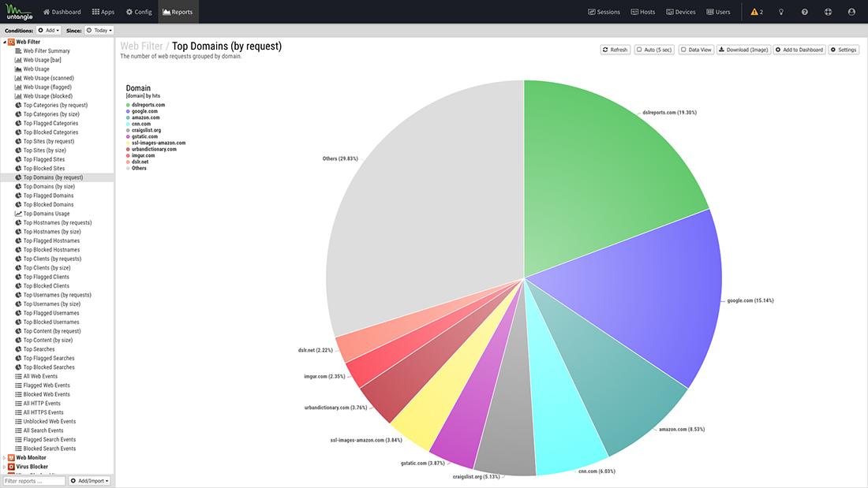Click list icon beside Flagged Web Events
Image resolution: width=868 pixels, height=488 pixels.
[x=18, y=385]
